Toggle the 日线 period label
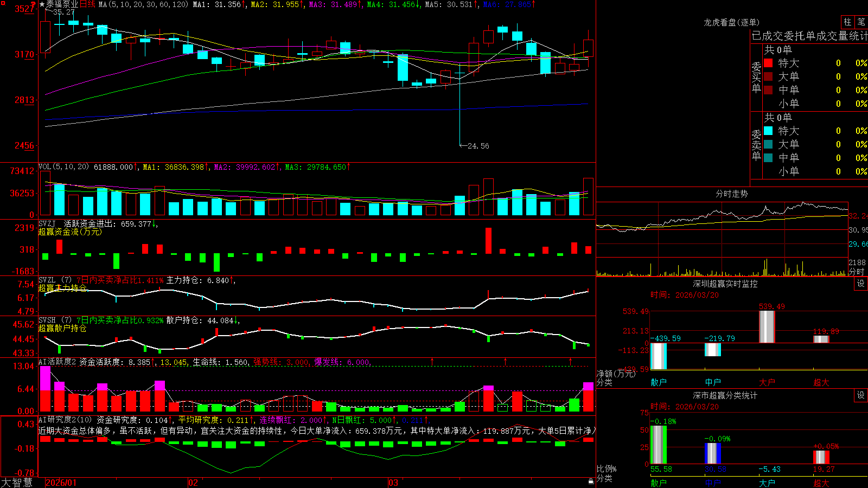This screenshot has width=868, height=488. (87, 4)
